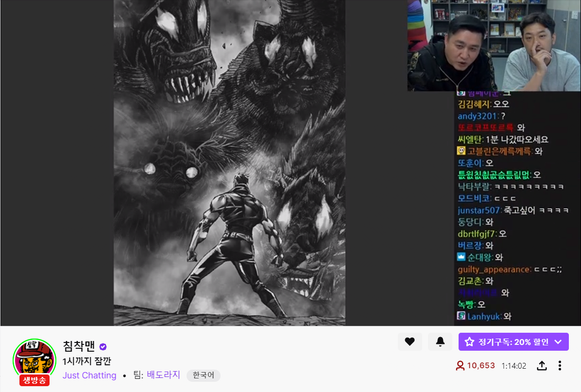The height and width of the screenshot is (392, 581).
Task: Click the viewer count 10,653
Action: 481,366
